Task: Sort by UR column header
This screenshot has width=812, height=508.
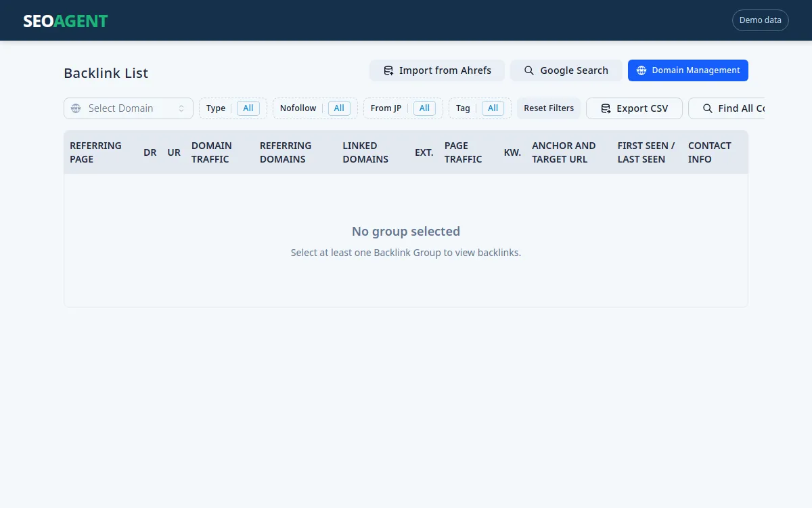Action: 174,152
